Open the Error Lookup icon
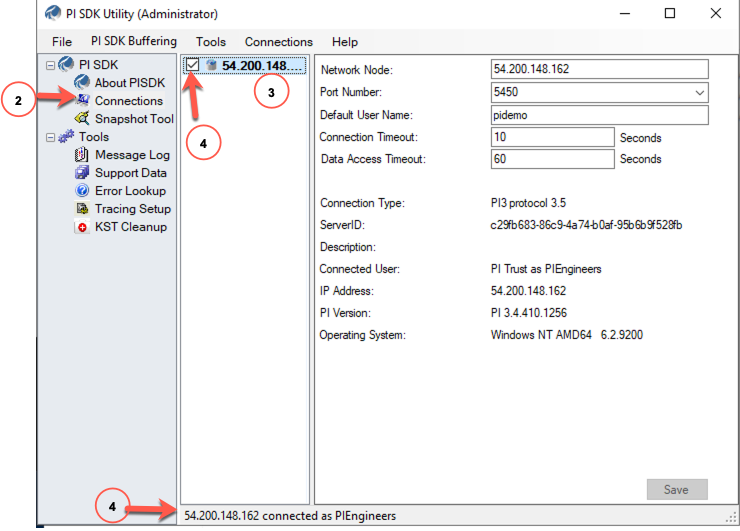 pyautogui.click(x=84, y=191)
